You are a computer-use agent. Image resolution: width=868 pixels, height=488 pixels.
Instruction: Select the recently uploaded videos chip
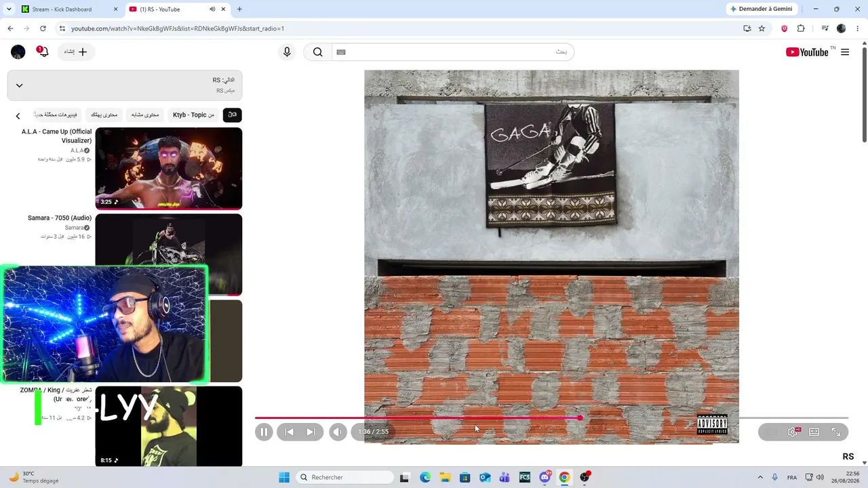56,115
